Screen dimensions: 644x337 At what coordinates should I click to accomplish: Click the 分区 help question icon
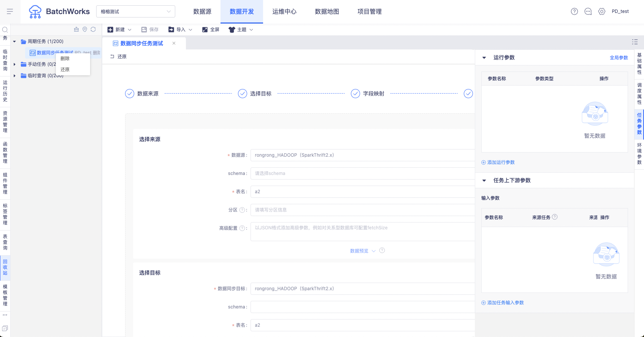point(242,210)
